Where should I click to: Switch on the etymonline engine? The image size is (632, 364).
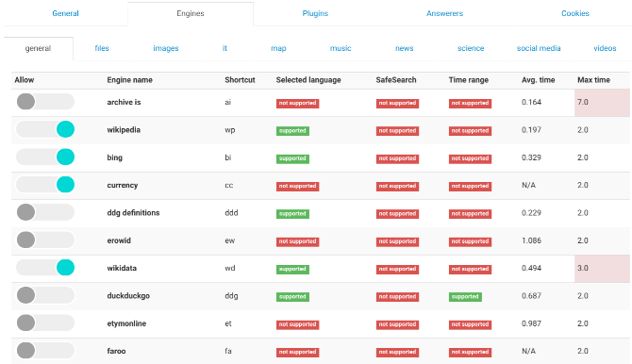(x=45, y=323)
